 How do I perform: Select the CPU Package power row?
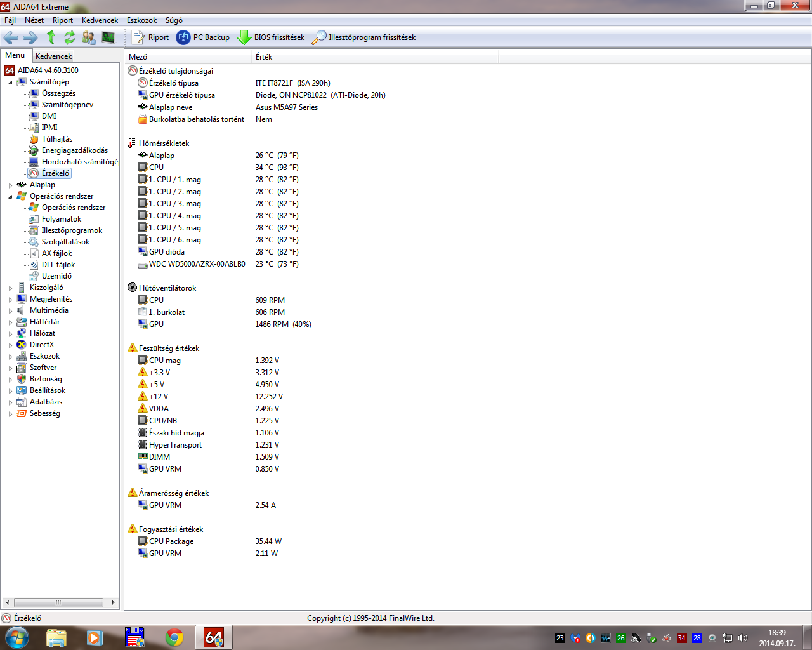(x=171, y=541)
